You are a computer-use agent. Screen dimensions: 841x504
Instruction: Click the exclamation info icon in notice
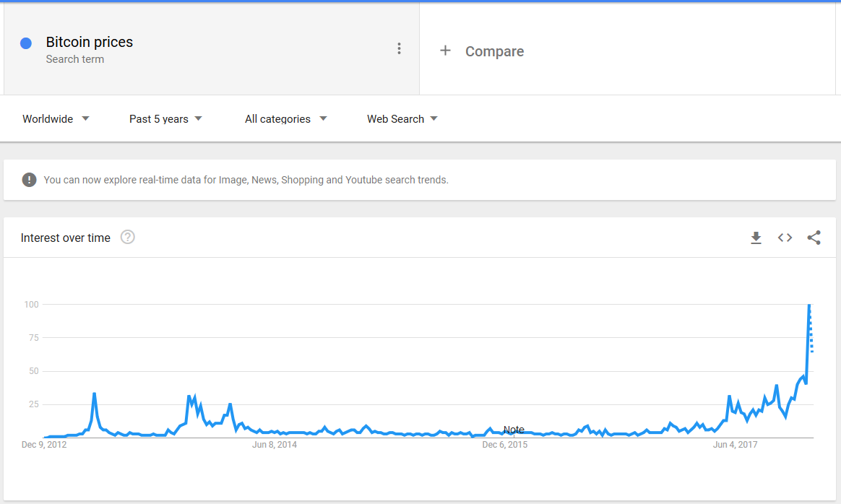(29, 180)
